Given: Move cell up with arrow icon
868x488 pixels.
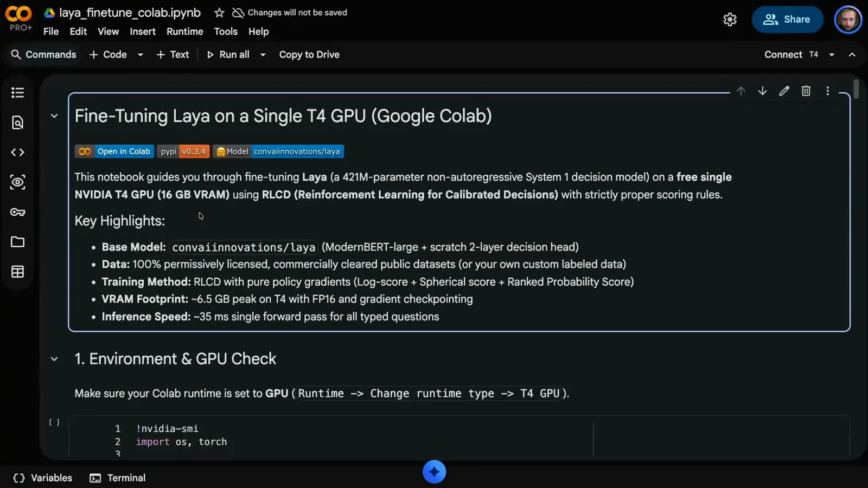Looking at the screenshot, I should point(741,91).
